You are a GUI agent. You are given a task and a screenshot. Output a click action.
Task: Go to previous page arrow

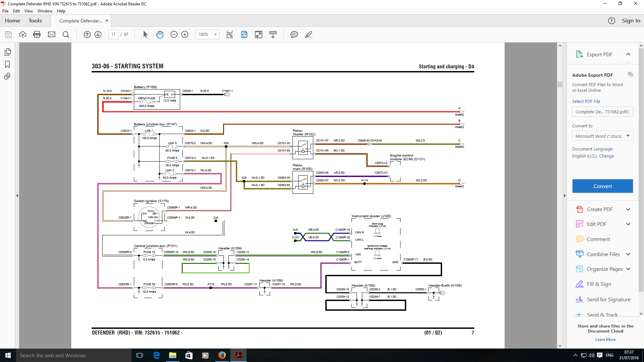click(87, 35)
